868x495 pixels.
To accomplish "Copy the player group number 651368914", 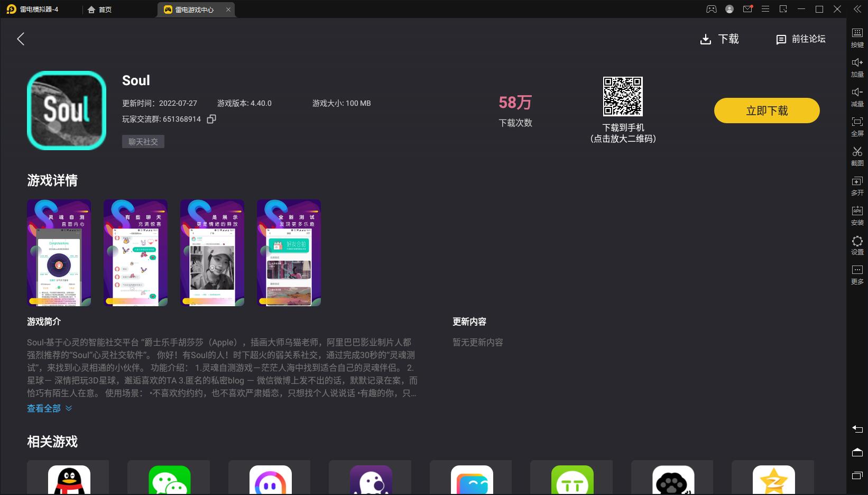I will point(211,119).
